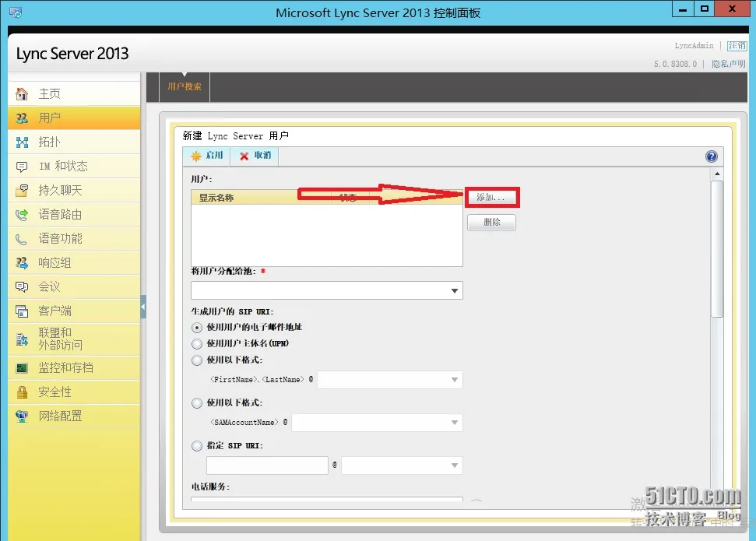Select the 用户 users icon
Screen dimensions: 756x541
22,118
